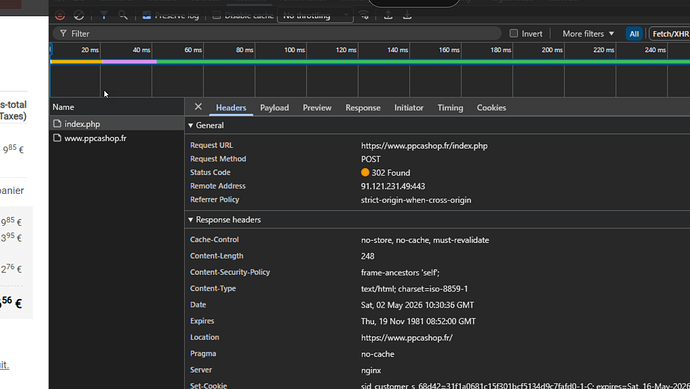
Task: Open network conditions wifi icon
Action: point(364,15)
